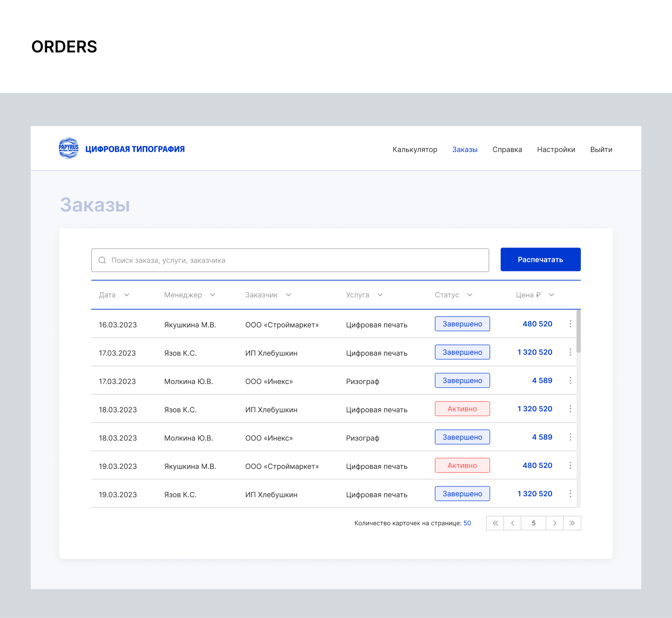Open the Справка menu item
672x618 pixels.
click(507, 150)
